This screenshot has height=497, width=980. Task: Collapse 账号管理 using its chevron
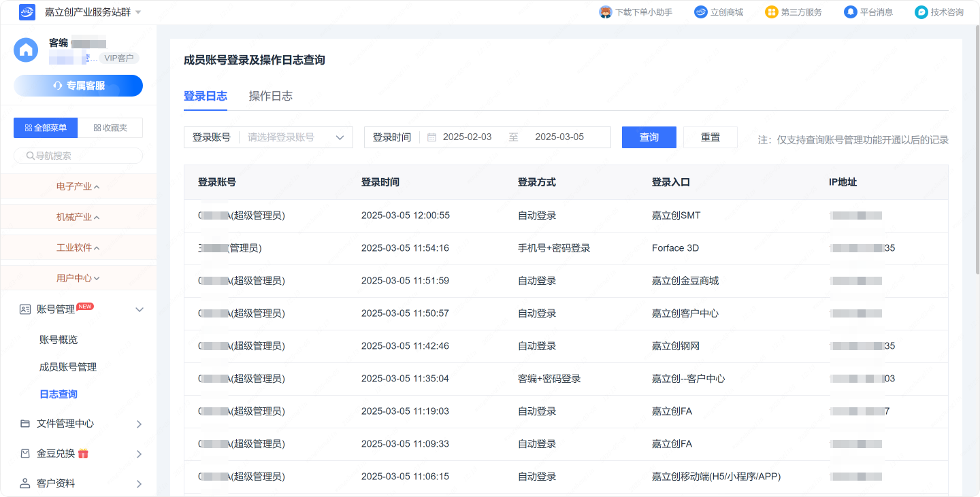(x=140, y=310)
